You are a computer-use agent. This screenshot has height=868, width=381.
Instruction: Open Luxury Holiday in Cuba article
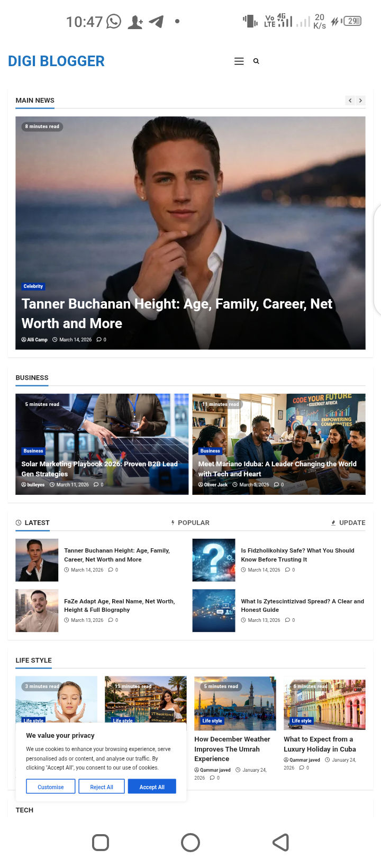coord(320,744)
